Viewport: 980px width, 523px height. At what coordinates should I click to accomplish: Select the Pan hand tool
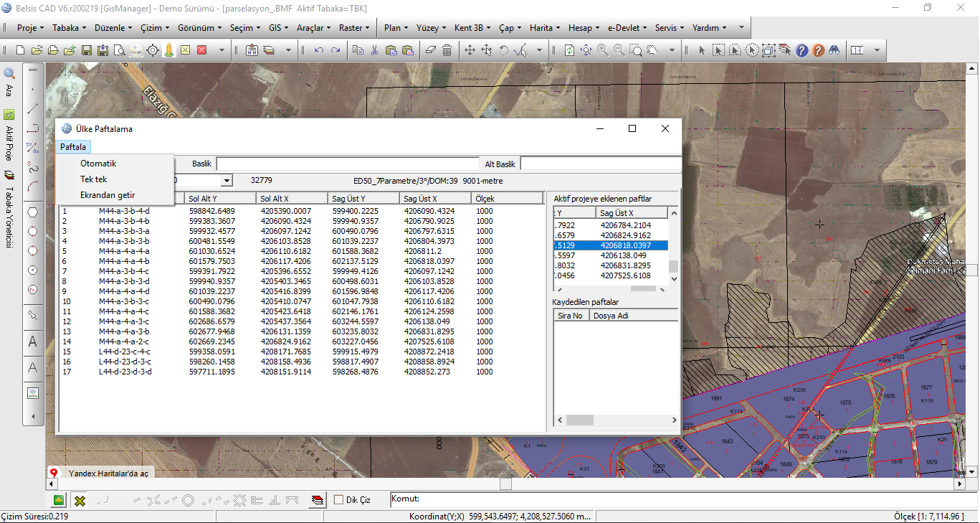pos(652,50)
